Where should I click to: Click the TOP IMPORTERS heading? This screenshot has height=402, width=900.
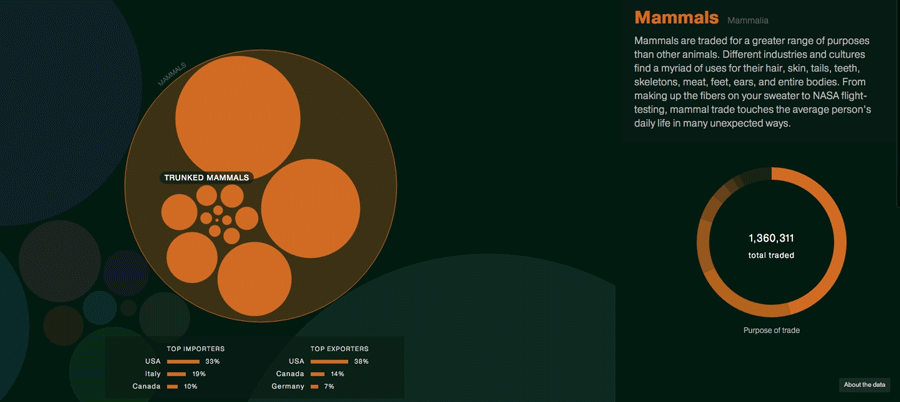(196, 349)
